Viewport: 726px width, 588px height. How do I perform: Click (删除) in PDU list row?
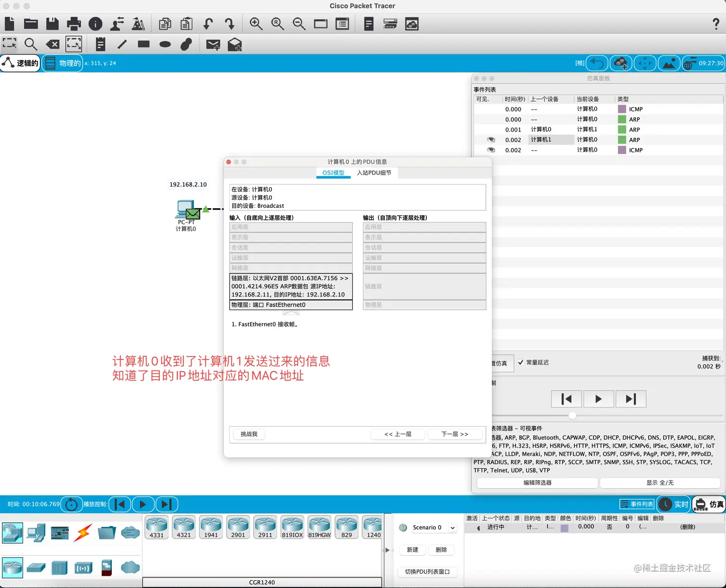[x=688, y=527]
